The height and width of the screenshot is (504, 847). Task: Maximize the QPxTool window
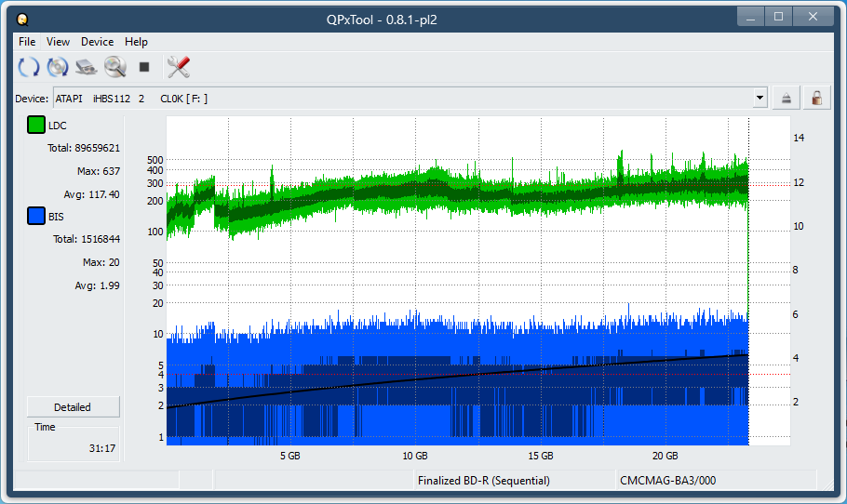pos(778,18)
